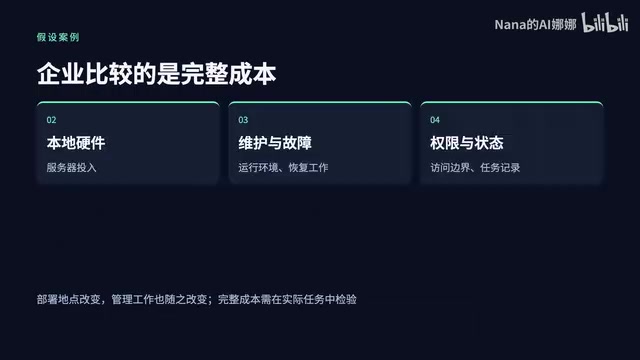Click the bilibili logo watermark
This screenshot has width=640, height=360.
point(605,22)
